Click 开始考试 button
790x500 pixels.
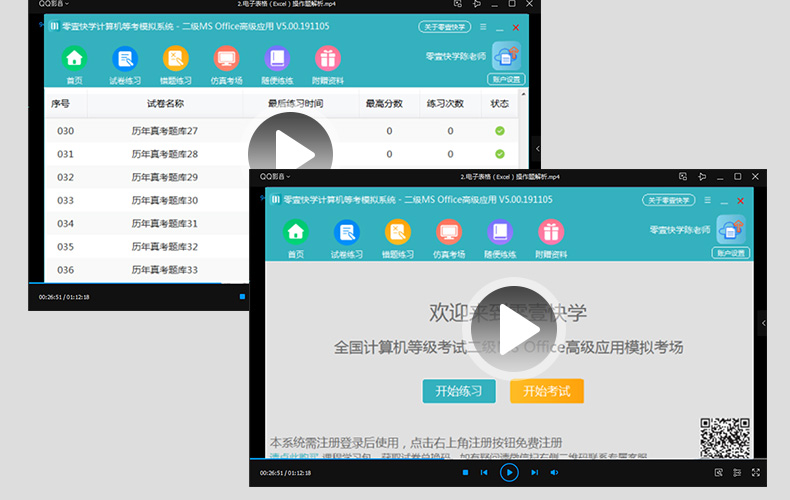coord(547,391)
